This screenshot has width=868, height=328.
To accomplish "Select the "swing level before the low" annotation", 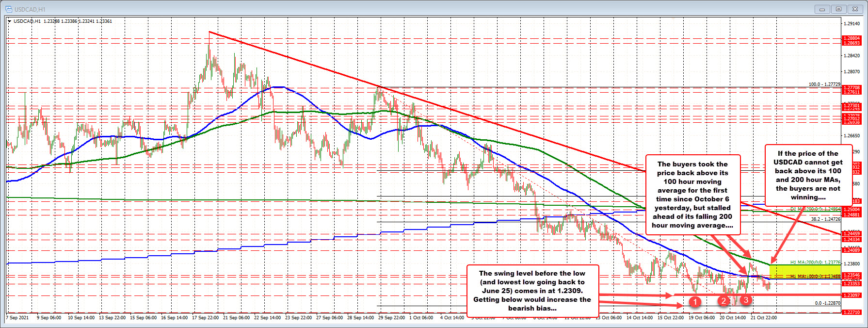I will point(532,291).
